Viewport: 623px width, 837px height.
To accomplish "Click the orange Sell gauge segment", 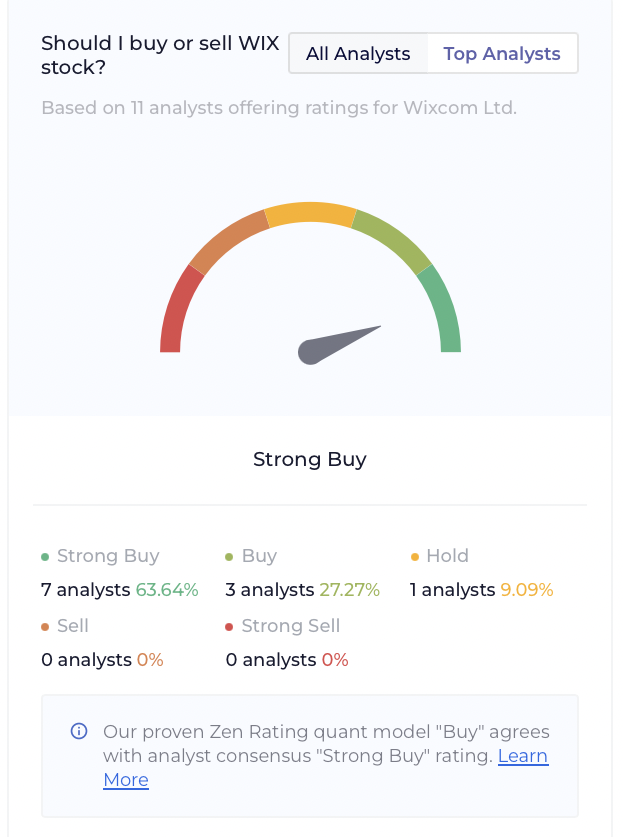I will click(228, 242).
